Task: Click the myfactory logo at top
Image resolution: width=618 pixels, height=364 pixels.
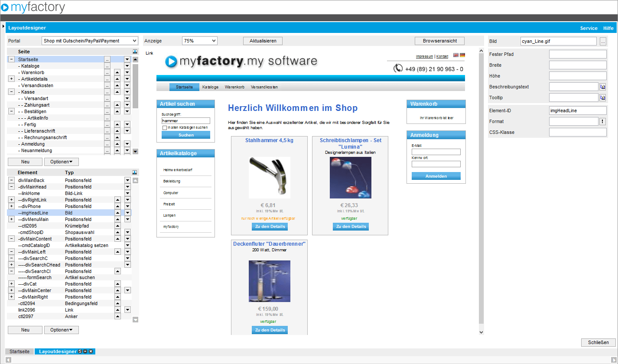Action: pos(33,7)
